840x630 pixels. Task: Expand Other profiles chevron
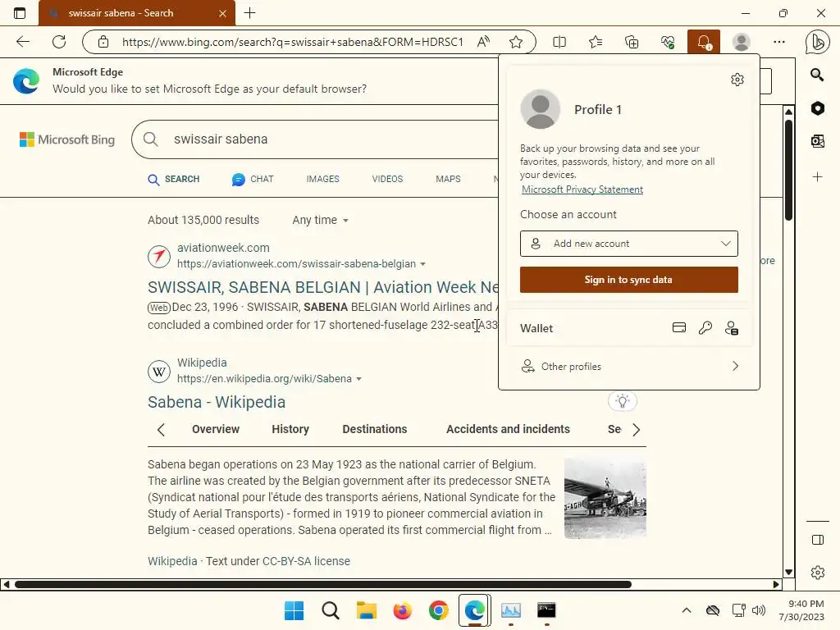point(735,366)
